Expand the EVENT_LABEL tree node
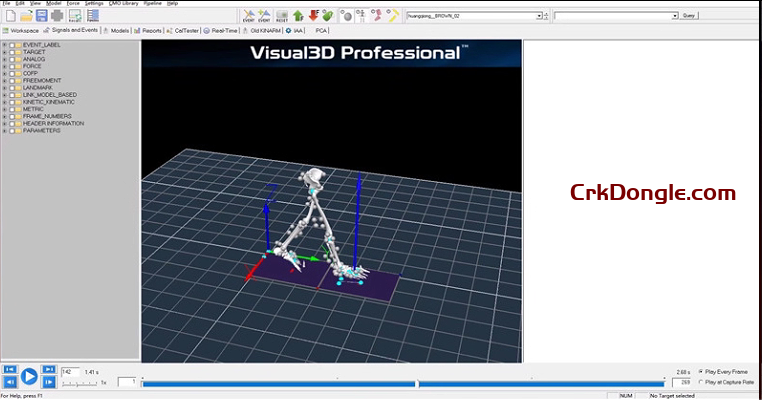 coord(4,45)
